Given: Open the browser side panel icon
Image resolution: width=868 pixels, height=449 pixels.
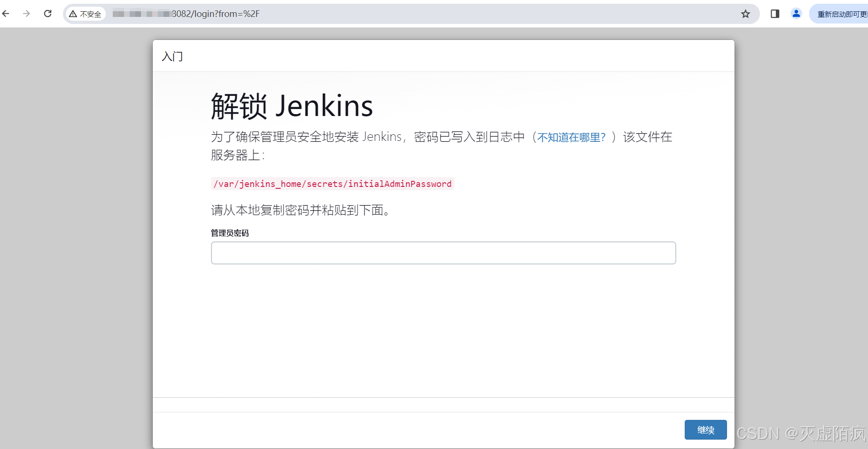Looking at the screenshot, I should pos(775,14).
